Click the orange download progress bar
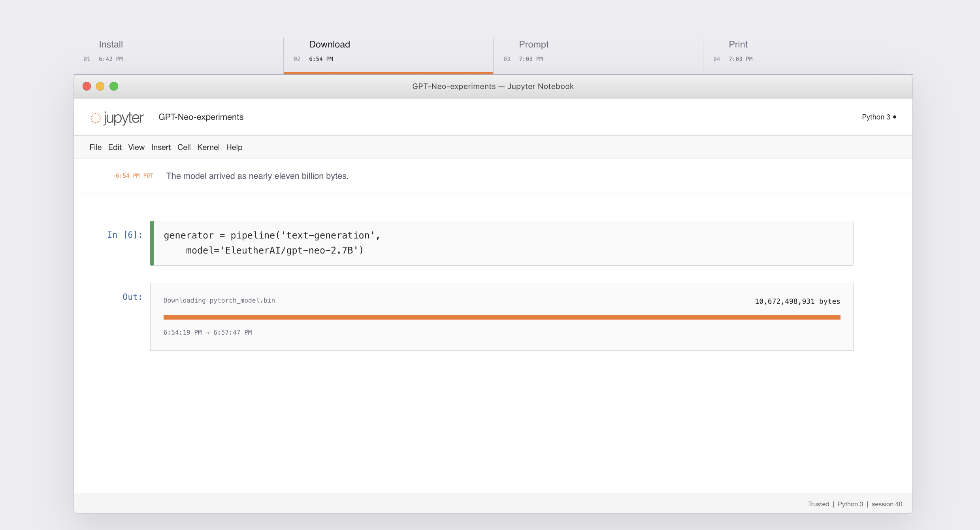 (502, 317)
